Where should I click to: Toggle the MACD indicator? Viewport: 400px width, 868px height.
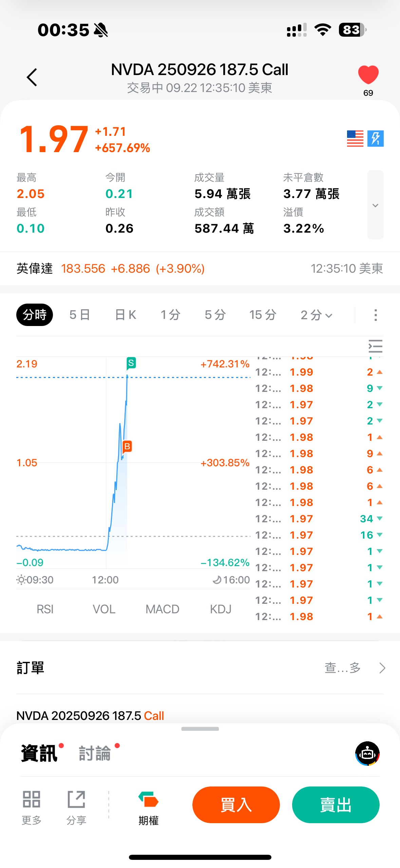click(162, 609)
